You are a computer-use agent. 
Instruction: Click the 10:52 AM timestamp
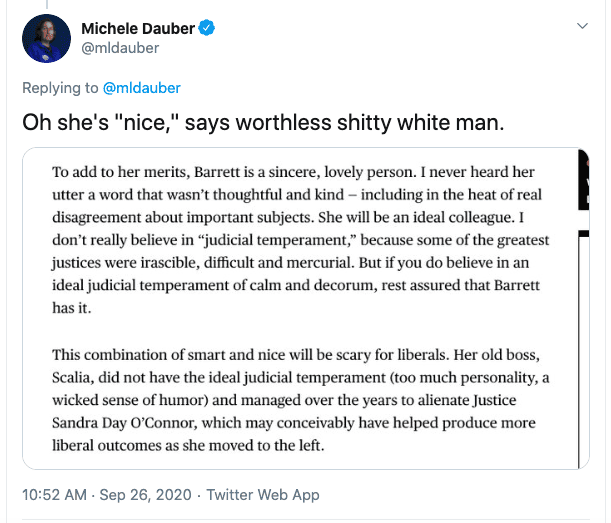tap(58, 495)
